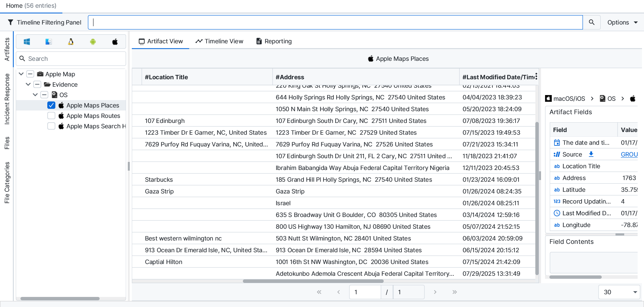Viewport: 644px width, 307px height.
Task: Open the Options dropdown
Action: (622, 22)
